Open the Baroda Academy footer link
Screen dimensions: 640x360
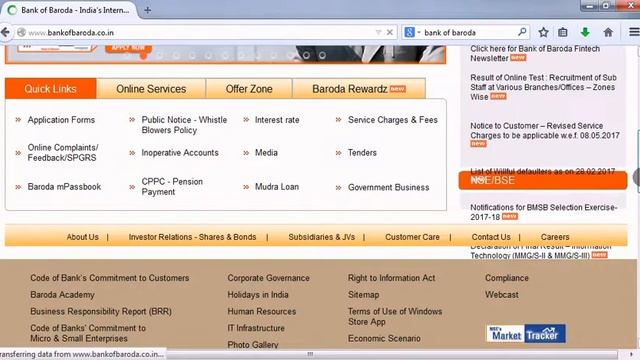pyautogui.click(x=62, y=295)
